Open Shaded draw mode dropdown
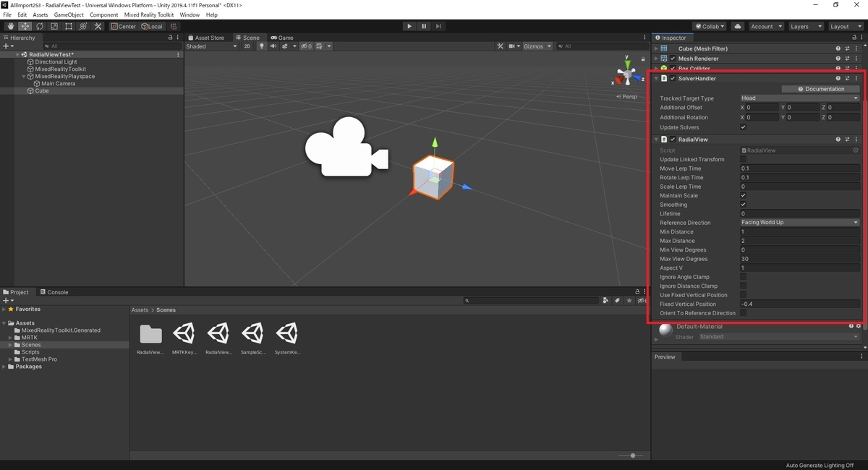868x470 pixels. 211,46
